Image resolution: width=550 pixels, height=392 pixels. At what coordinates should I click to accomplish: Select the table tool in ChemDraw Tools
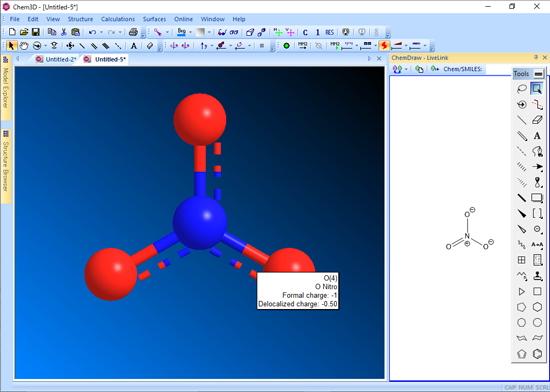pos(522,260)
